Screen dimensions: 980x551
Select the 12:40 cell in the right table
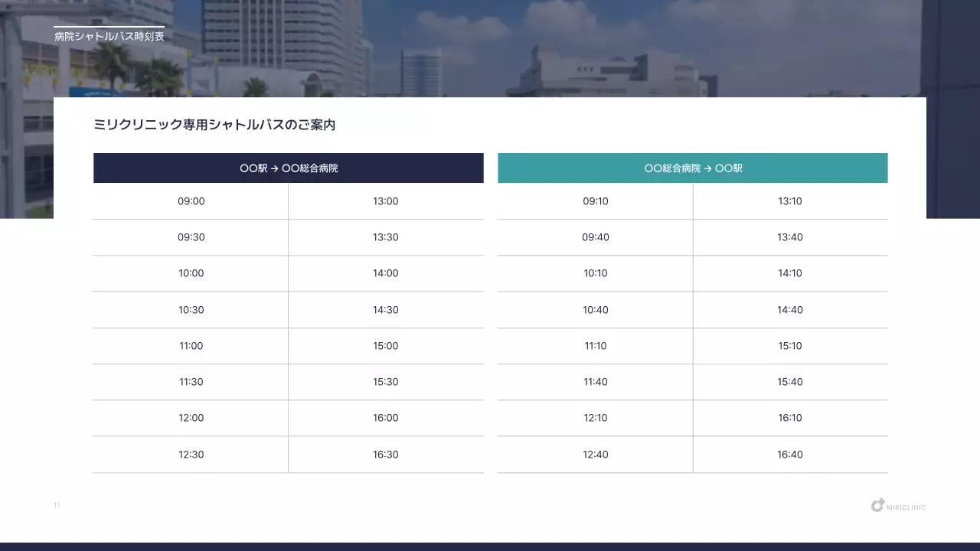pyautogui.click(x=595, y=454)
